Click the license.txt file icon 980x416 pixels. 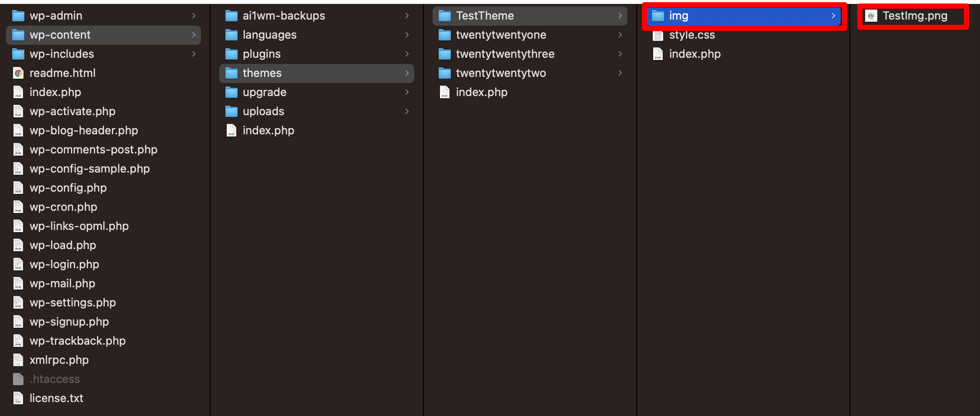click(18, 398)
